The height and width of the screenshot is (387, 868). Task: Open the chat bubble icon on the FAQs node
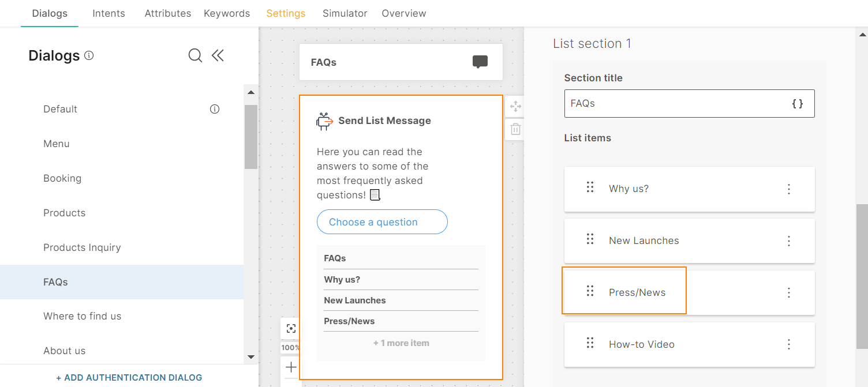(480, 62)
